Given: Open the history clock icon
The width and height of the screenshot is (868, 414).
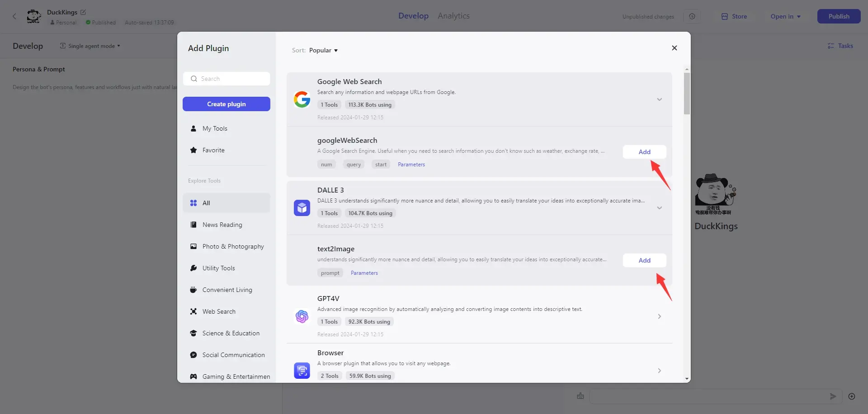Looking at the screenshot, I should (x=692, y=16).
